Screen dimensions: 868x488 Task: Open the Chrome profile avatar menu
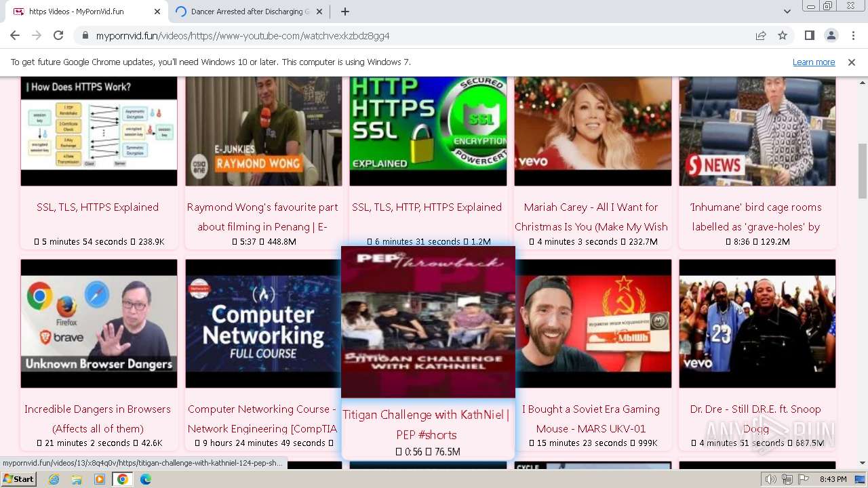[831, 36]
